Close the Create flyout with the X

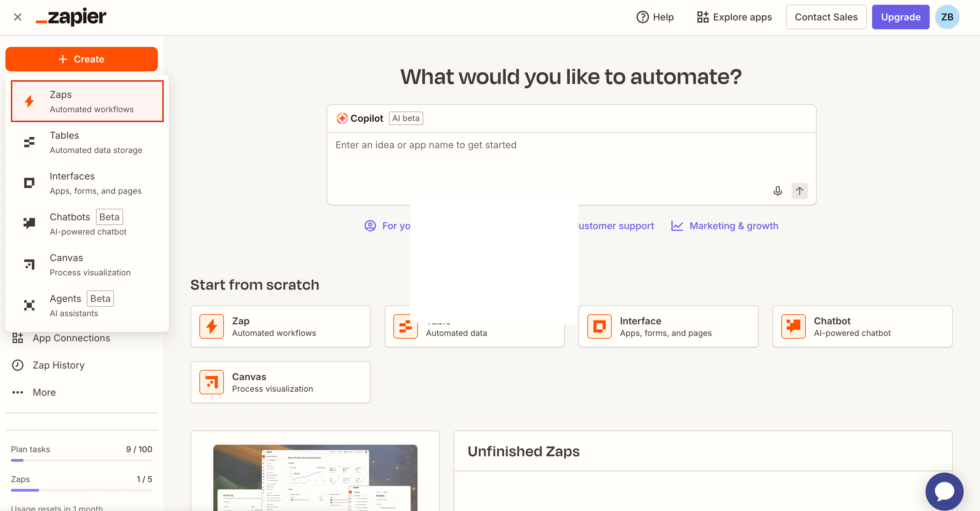point(17,17)
